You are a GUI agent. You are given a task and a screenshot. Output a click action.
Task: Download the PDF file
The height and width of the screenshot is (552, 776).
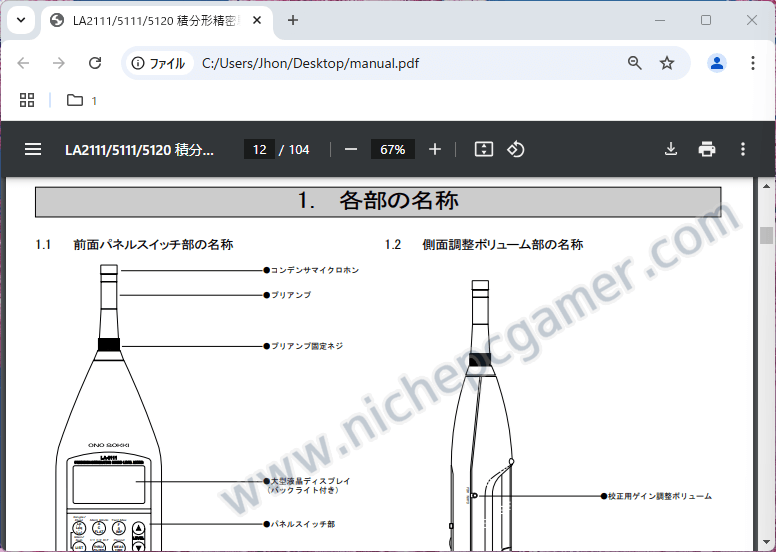tap(671, 150)
